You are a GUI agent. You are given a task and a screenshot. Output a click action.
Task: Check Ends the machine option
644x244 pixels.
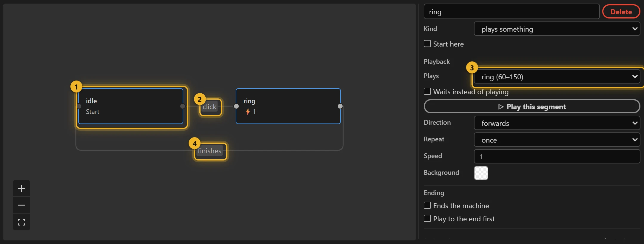(x=427, y=206)
